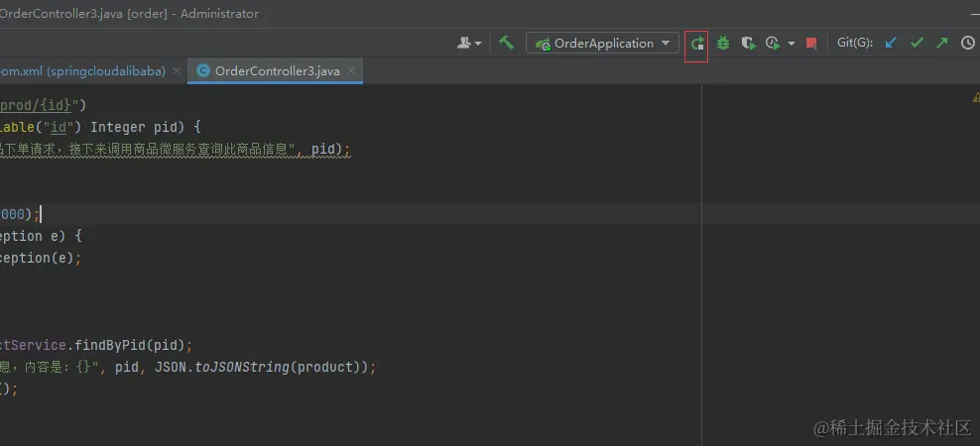Run with profiler clock-play icon
The width and height of the screenshot is (980, 446).
pos(773,43)
